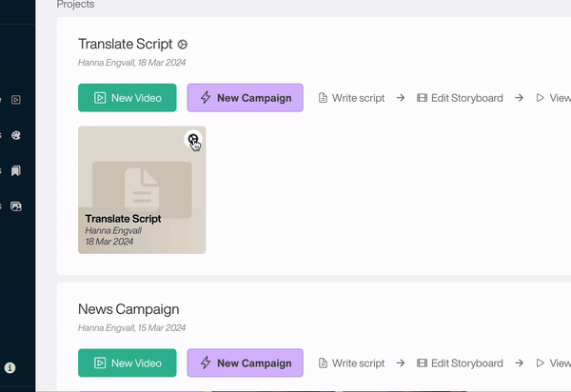Click the Translate Script project heading
The width and height of the screenshot is (571, 392).
tap(126, 45)
